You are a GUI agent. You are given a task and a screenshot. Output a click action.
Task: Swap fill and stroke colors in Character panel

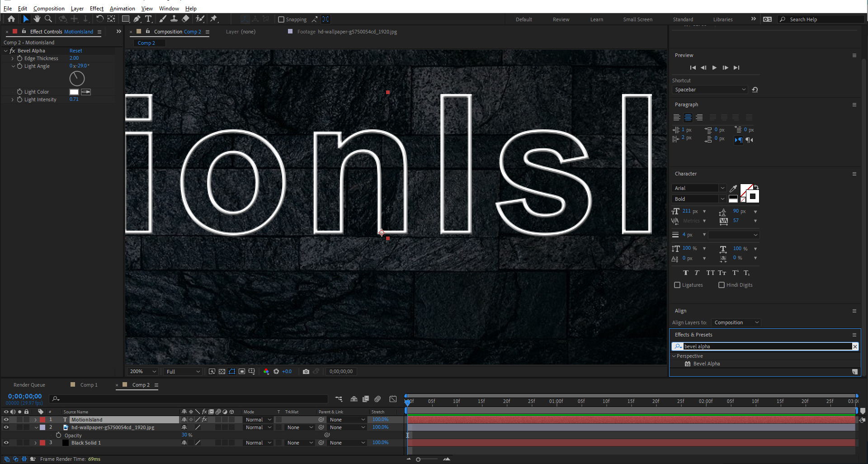pyautogui.click(x=756, y=187)
